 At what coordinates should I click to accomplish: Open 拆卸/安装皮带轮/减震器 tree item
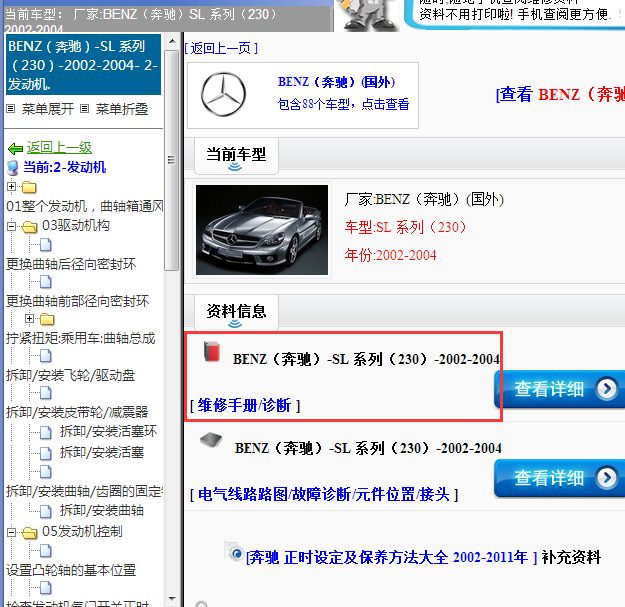77,412
